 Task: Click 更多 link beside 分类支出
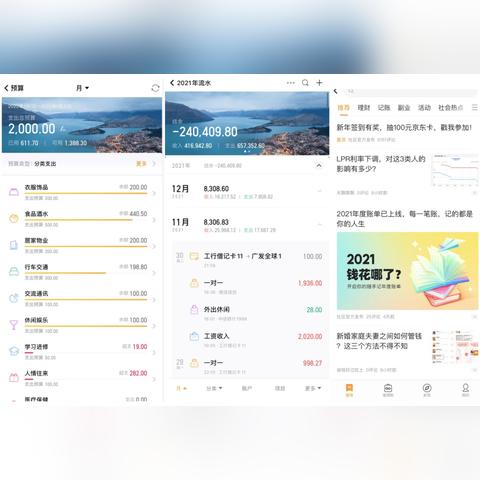[x=141, y=164]
